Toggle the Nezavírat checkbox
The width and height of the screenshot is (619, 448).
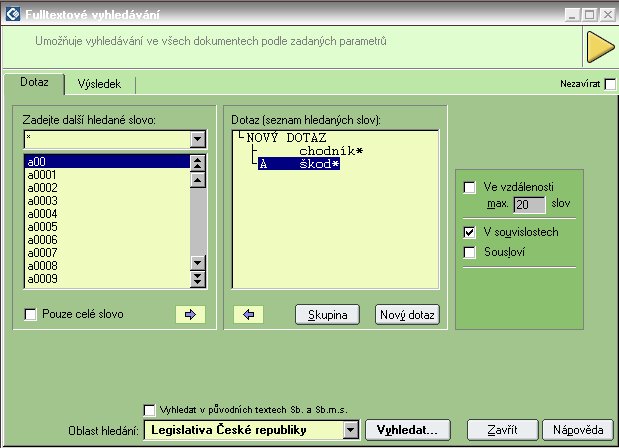click(x=610, y=84)
